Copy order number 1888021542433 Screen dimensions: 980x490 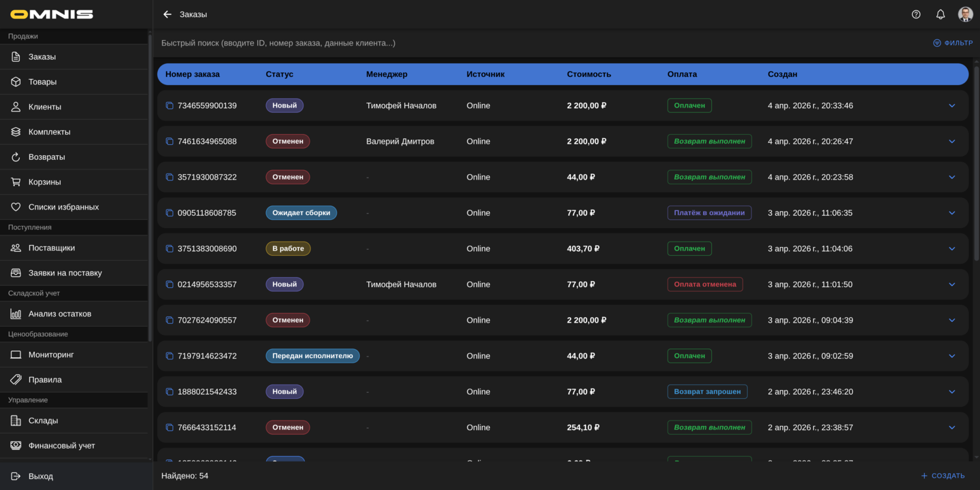pyautogui.click(x=169, y=392)
